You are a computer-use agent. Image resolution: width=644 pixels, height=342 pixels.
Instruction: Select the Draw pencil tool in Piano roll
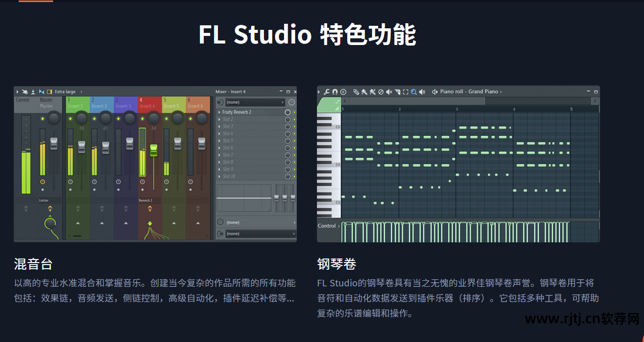356,92
